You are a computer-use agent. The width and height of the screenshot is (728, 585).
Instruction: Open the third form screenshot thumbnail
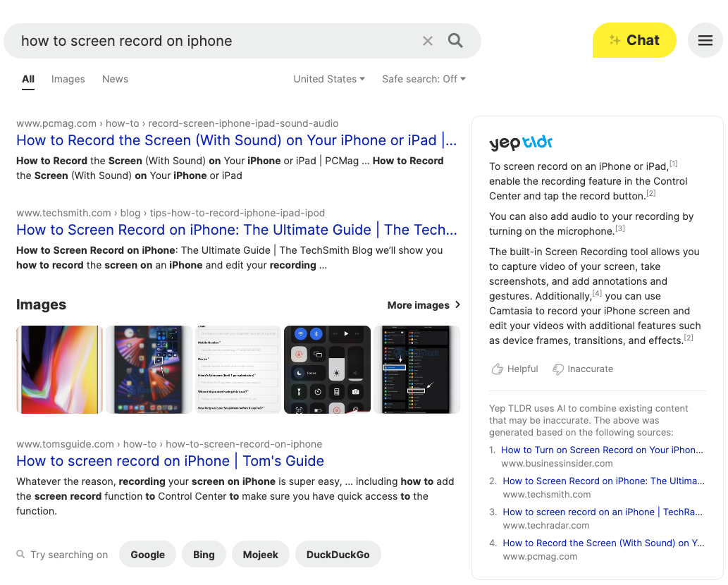[x=238, y=369]
